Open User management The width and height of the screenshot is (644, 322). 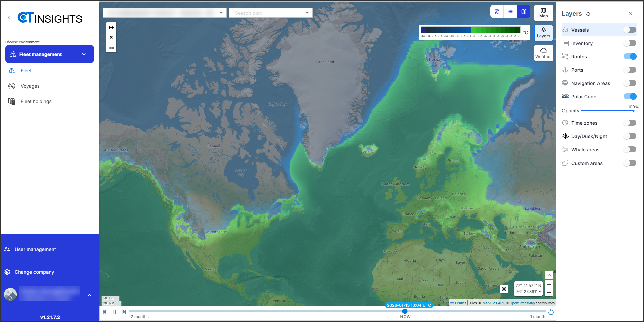tap(35, 249)
